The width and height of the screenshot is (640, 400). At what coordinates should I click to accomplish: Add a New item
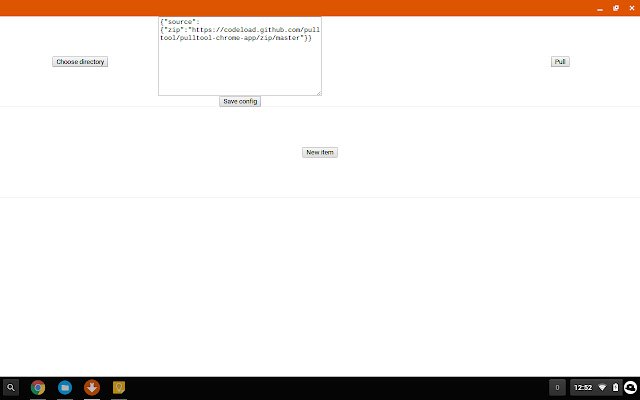pos(320,152)
